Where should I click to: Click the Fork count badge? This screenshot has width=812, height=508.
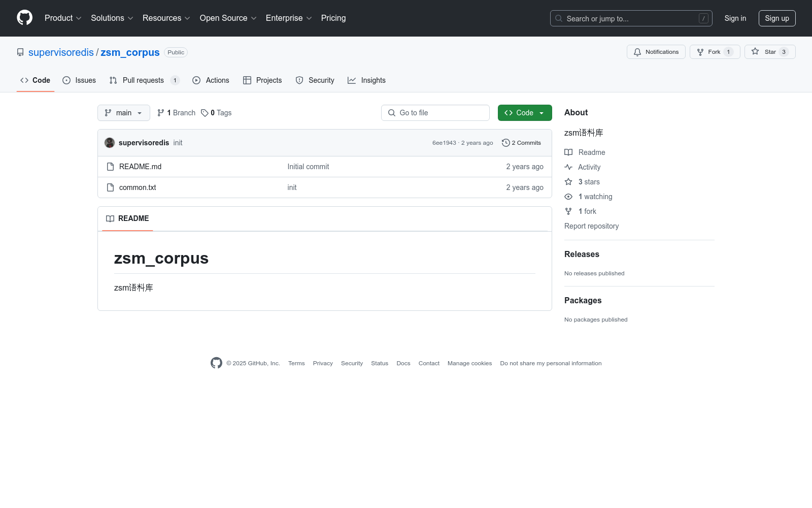(x=728, y=52)
